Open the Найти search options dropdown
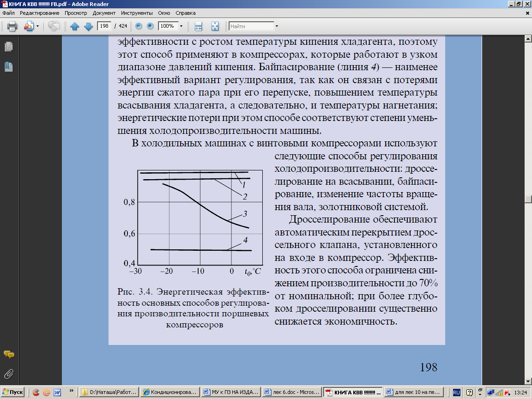Viewport: 532px width, 399px height. point(277,26)
